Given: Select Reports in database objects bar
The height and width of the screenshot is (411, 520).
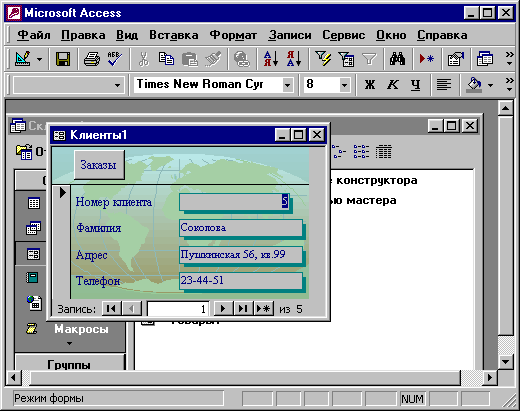Looking at the screenshot, I should coord(32,278).
